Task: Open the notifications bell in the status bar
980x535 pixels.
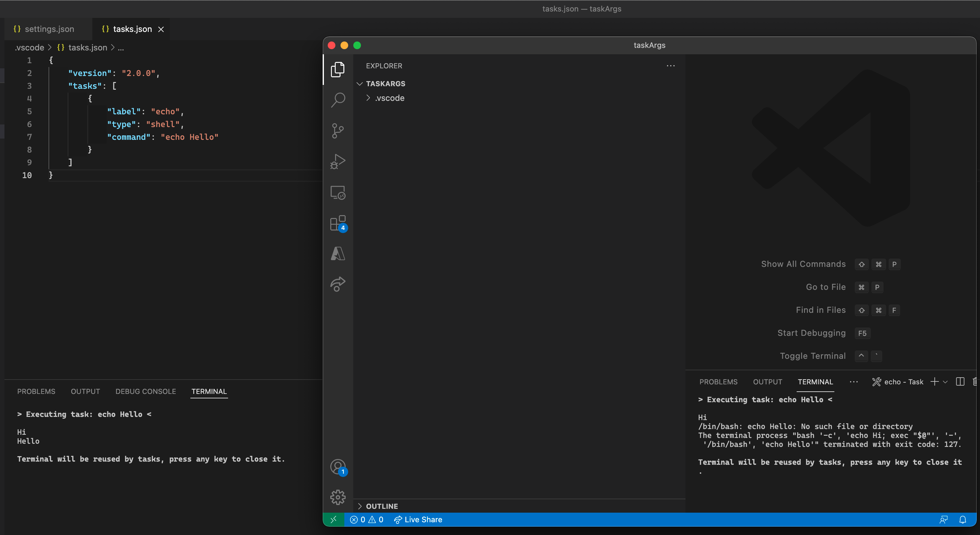Action: point(963,519)
